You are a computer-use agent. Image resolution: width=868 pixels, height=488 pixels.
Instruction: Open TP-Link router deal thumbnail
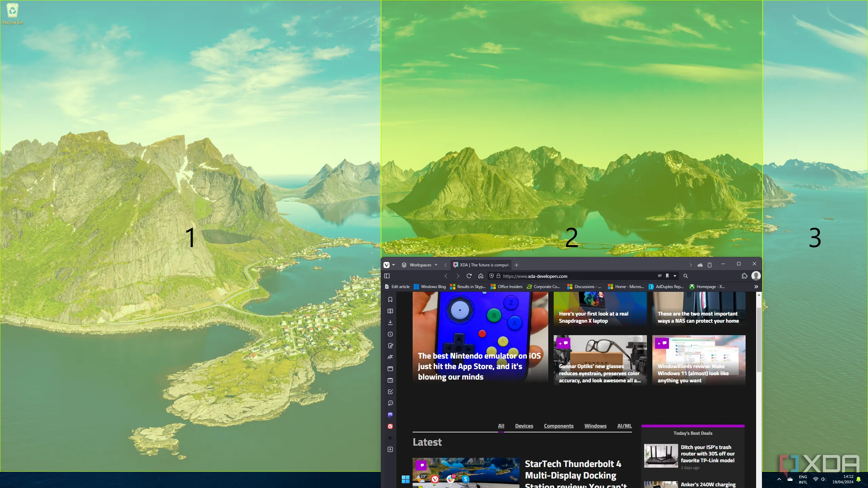coord(661,456)
